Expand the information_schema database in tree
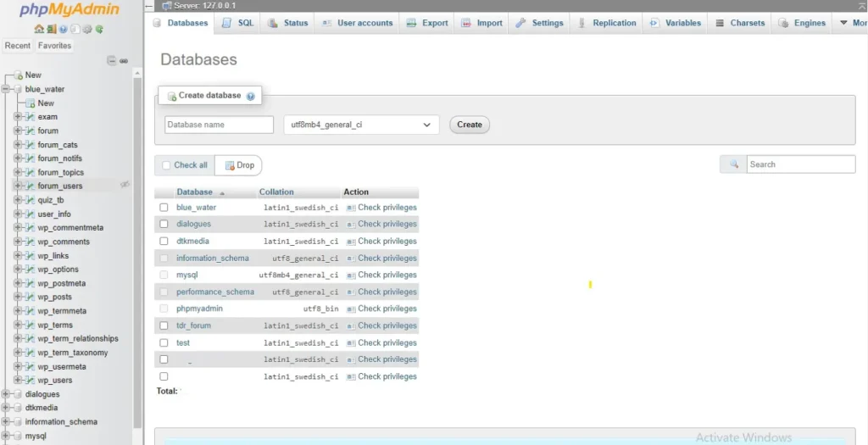 click(x=6, y=422)
